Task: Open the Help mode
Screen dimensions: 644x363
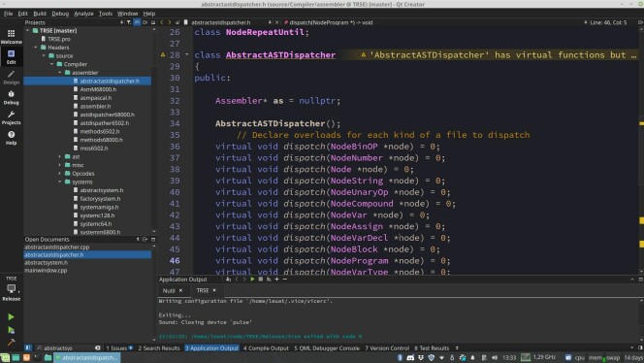Action: click(x=11, y=137)
